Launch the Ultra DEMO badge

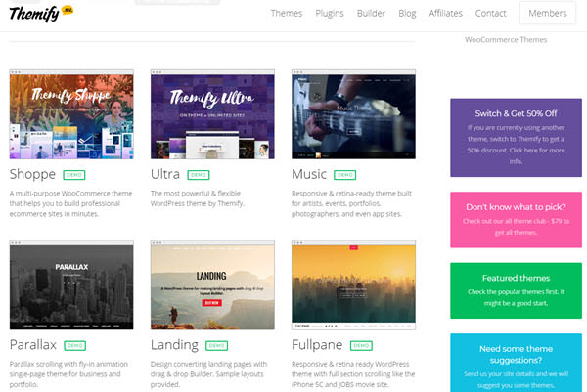click(x=199, y=175)
